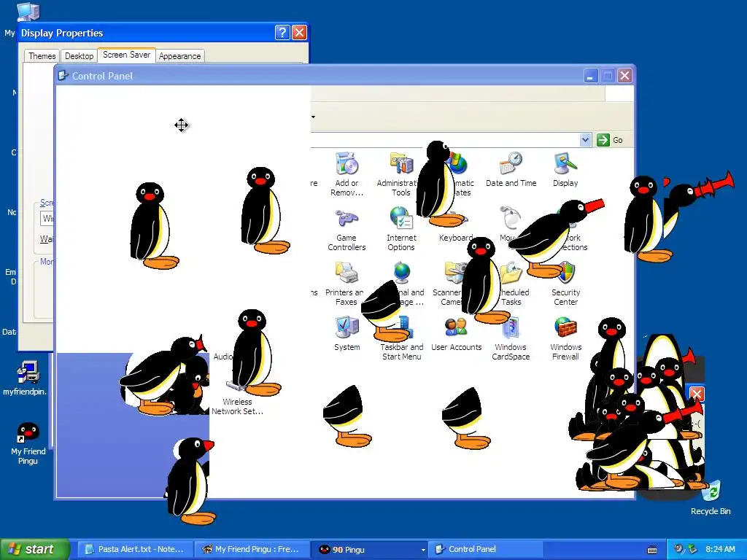
Task: Open Security Center icon
Action: coord(565,273)
